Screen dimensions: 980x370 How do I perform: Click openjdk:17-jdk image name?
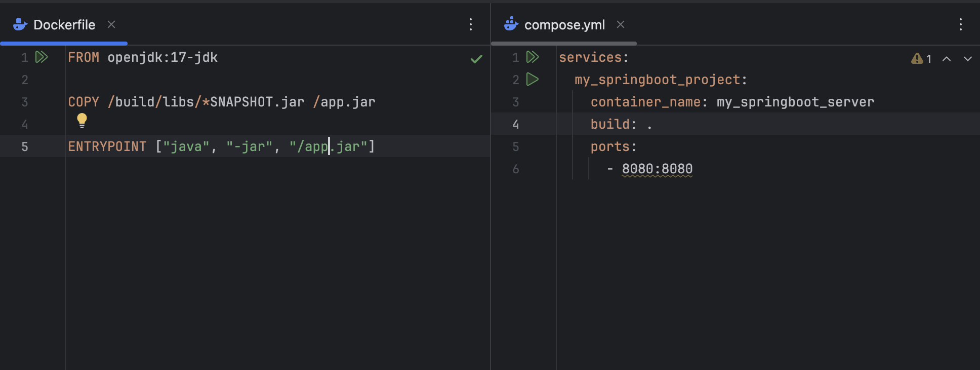[162, 57]
